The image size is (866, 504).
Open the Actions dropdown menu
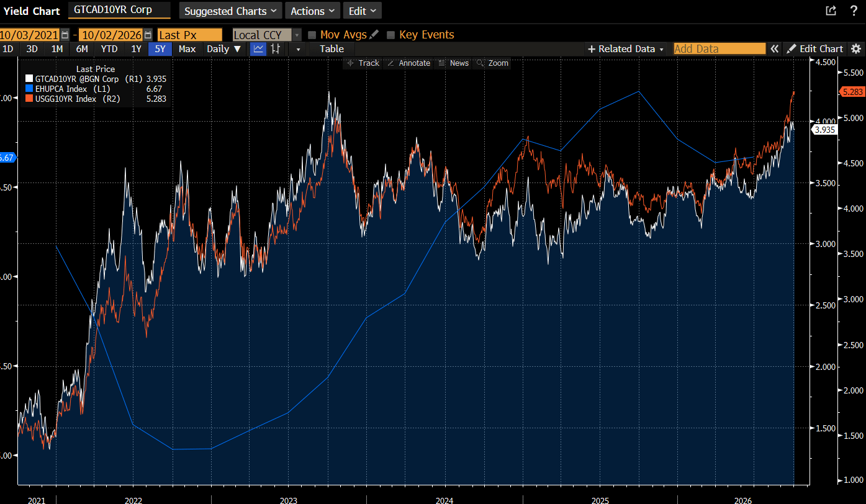point(312,11)
